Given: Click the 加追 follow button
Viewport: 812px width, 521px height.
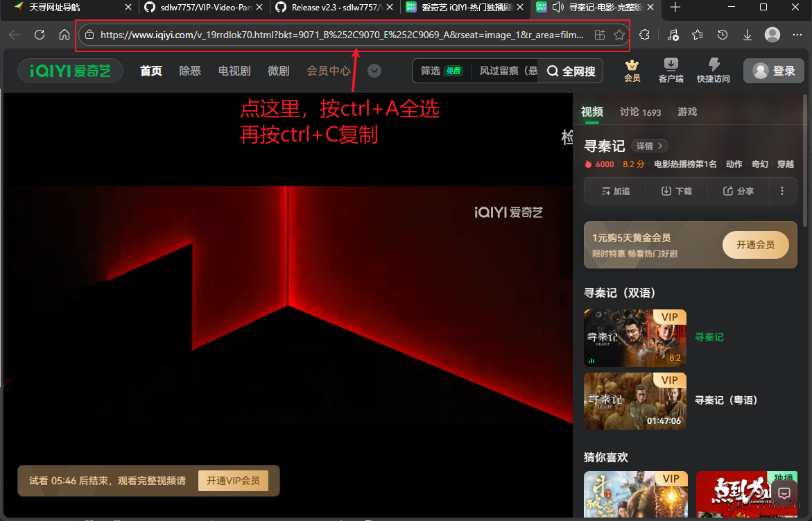Looking at the screenshot, I should click(x=616, y=191).
